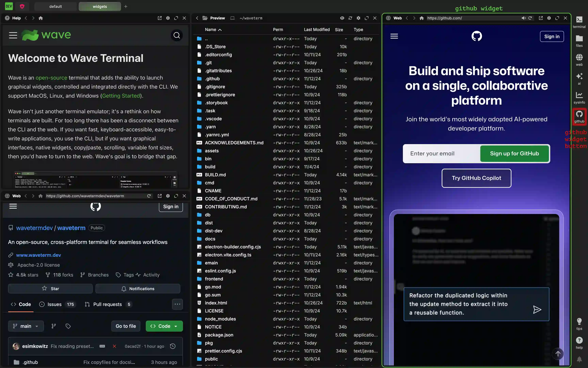This screenshot has width=588, height=368.
Task: Open the terminal widget in sidebar
Action: click(x=579, y=22)
